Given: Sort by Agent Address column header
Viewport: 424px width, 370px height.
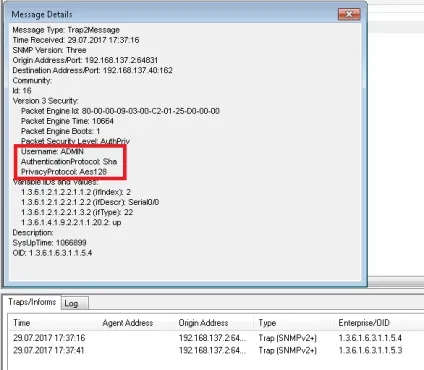Looking at the screenshot, I should (x=128, y=323).
